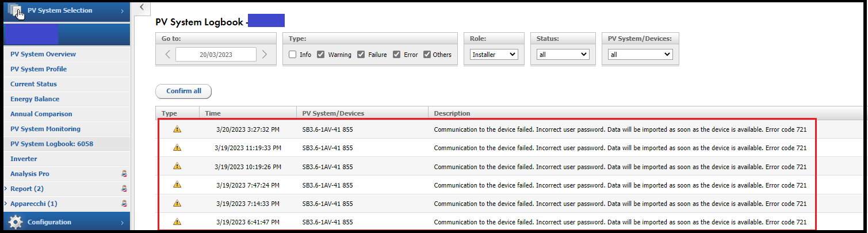Open Energy Balance menu item
Image resolution: width=868 pixels, height=233 pixels.
(x=35, y=99)
